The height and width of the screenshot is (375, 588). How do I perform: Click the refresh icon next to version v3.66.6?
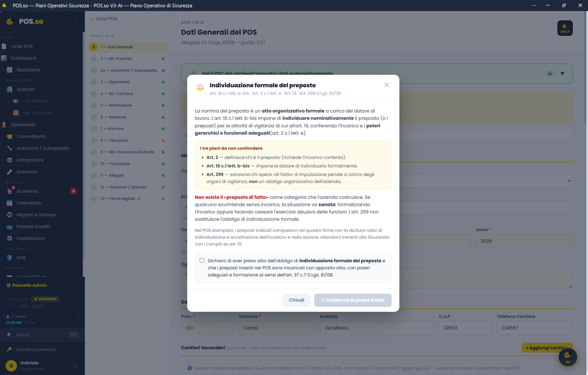click(25, 299)
